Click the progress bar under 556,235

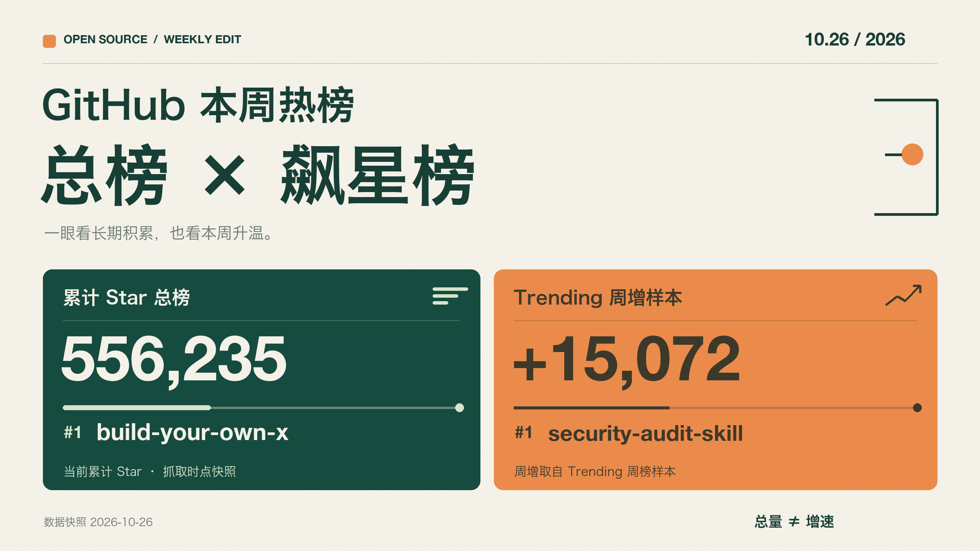click(263, 408)
